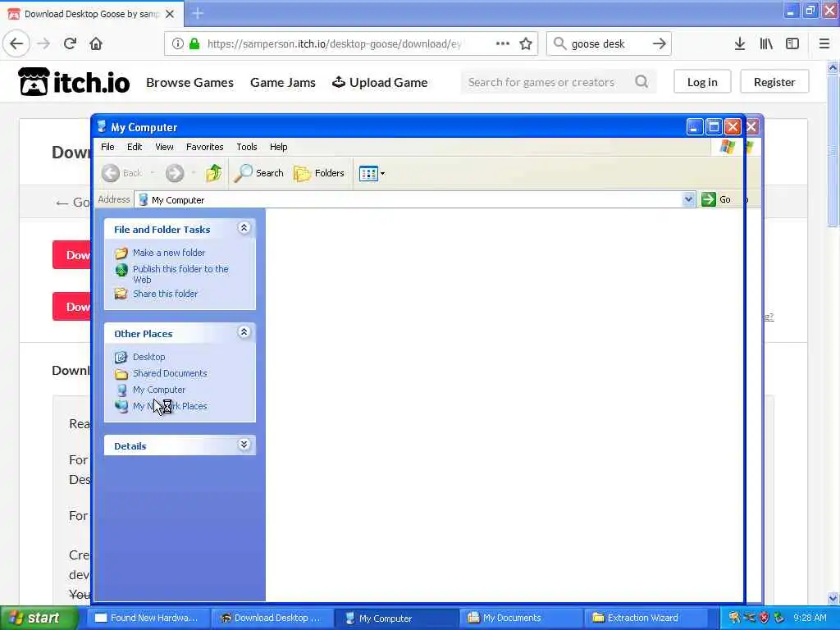The height and width of the screenshot is (630, 840).
Task: Go to Firefox home page icon
Action: pos(96,43)
